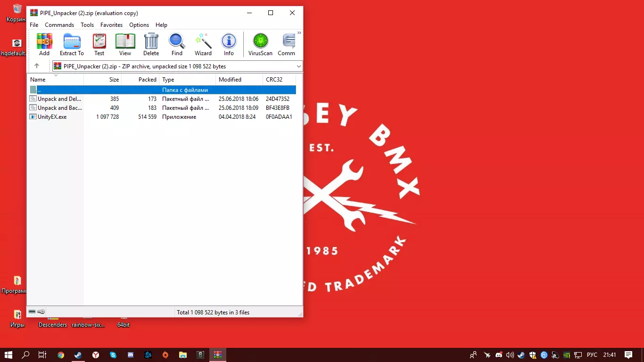Open the 64bit desktop item
Viewport: 644px width, 362px height.
[x=124, y=323]
